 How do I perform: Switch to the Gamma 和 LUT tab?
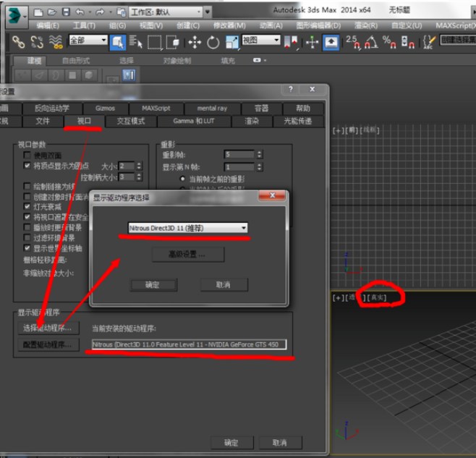coord(194,121)
